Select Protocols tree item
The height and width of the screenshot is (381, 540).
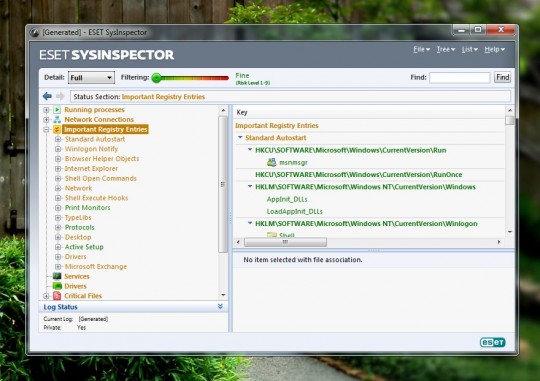(x=80, y=227)
